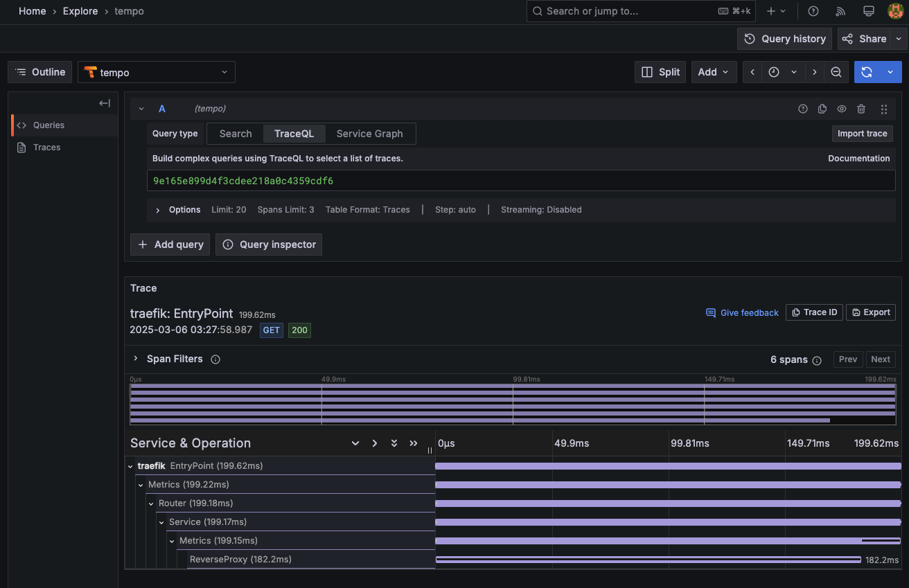
Task: Collapse the traefik EntryPoint span row
Action: (130, 466)
